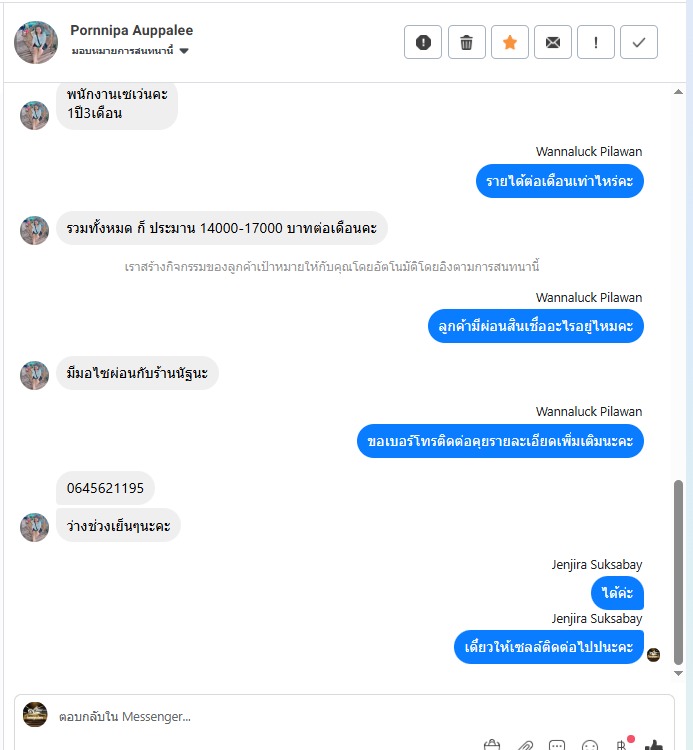Attach a file using paperclip icon
Image resolution: width=693 pixels, height=750 pixels.
[525, 745]
